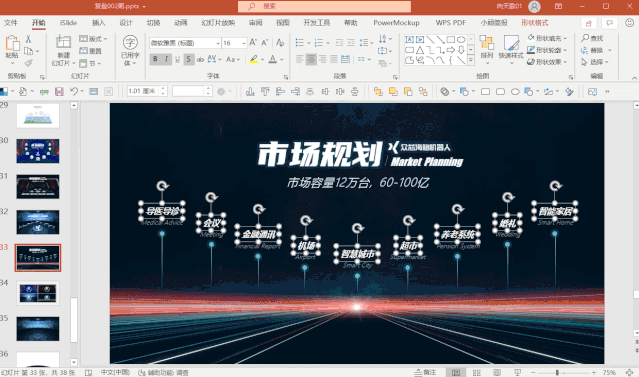Click the Cut scissors icon
The width and height of the screenshot is (639, 377).
[28, 39]
